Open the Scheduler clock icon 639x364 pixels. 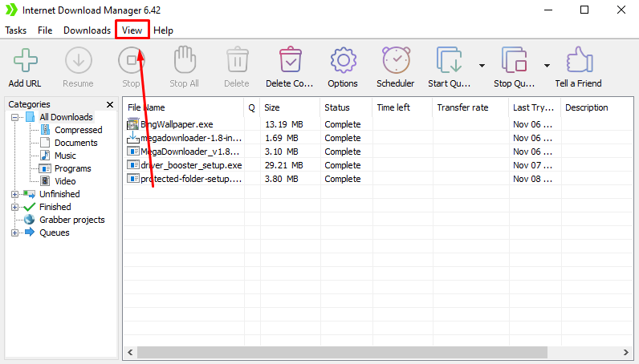point(395,61)
